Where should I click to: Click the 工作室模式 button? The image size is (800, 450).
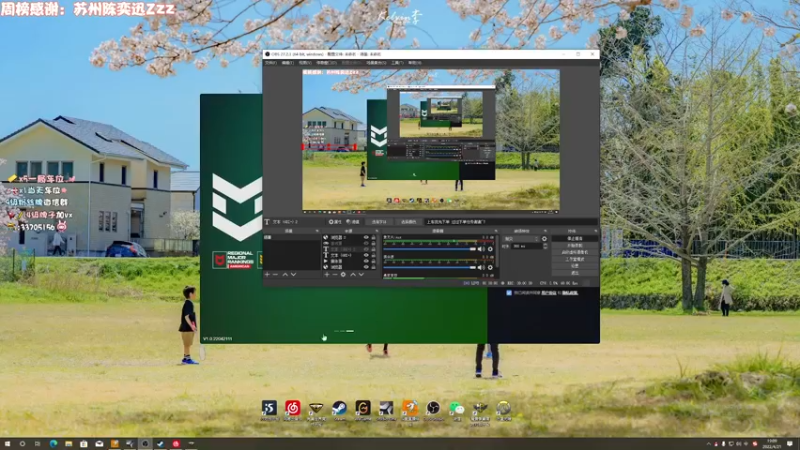pyautogui.click(x=575, y=259)
